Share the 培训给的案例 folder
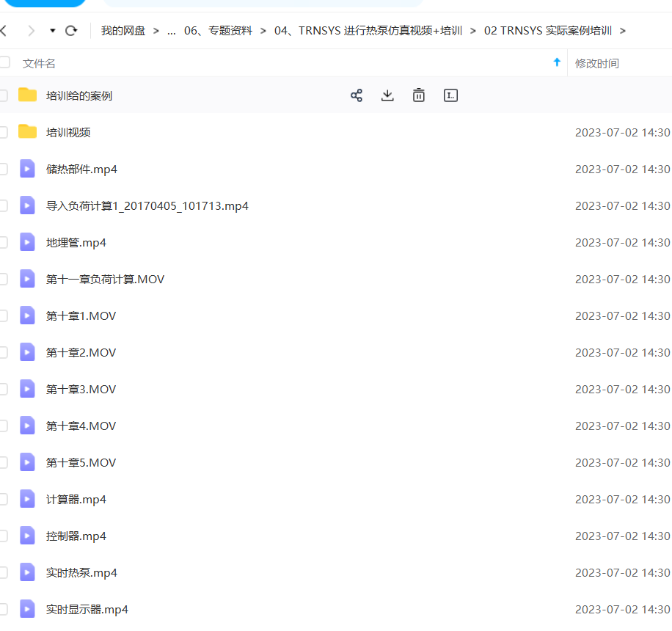672x631 pixels. tap(356, 95)
